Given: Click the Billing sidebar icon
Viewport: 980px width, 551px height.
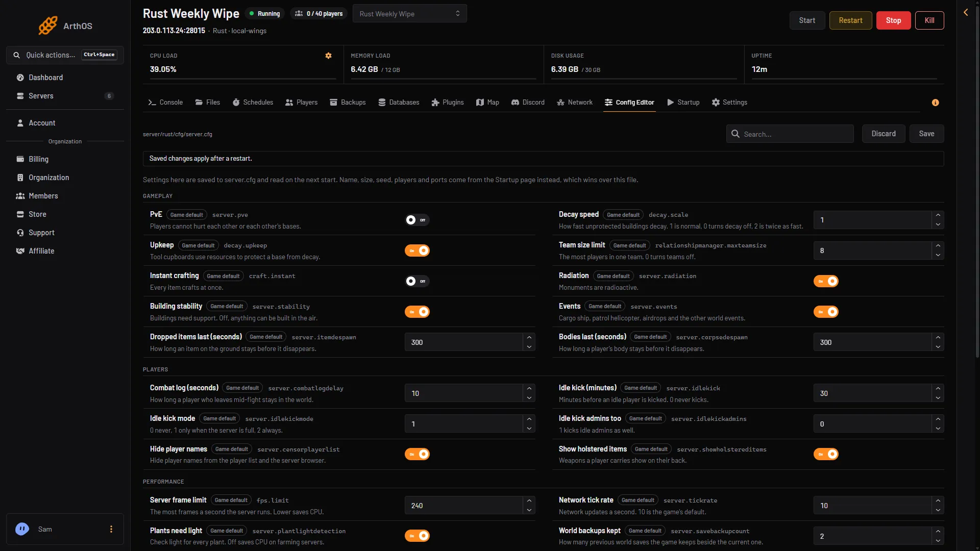Looking at the screenshot, I should point(20,159).
